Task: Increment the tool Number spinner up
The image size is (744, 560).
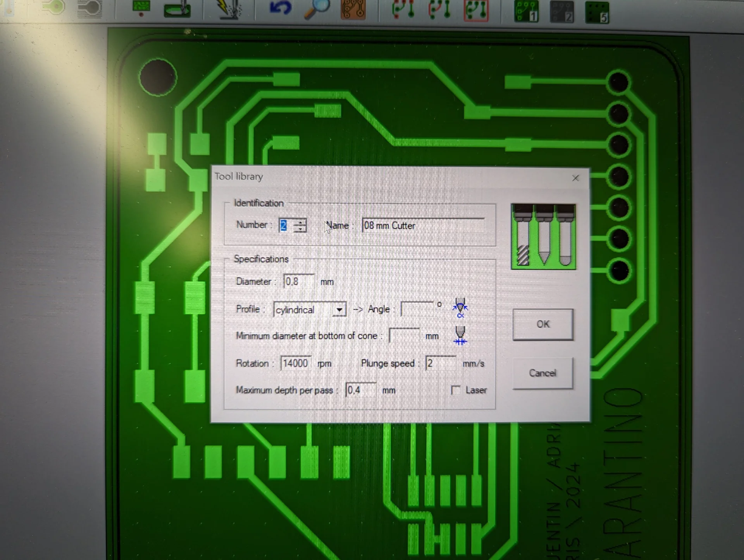Action: click(300, 222)
